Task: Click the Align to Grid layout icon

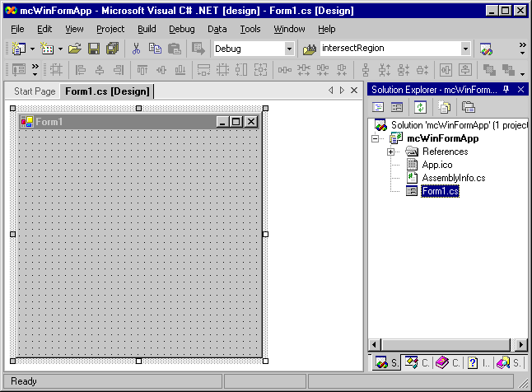Action: [56, 70]
